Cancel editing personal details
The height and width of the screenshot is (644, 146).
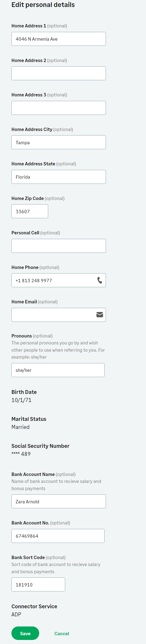click(x=62, y=633)
